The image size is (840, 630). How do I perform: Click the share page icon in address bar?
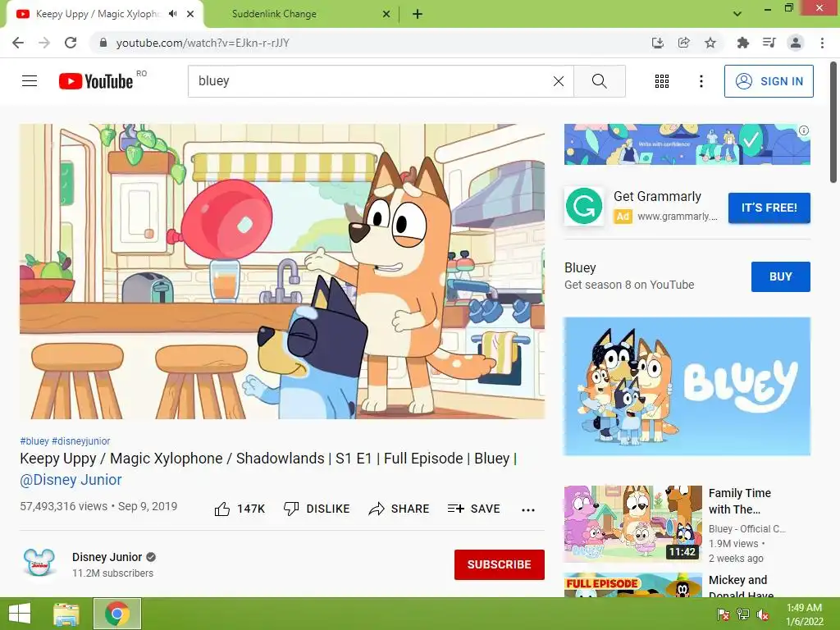click(683, 43)
